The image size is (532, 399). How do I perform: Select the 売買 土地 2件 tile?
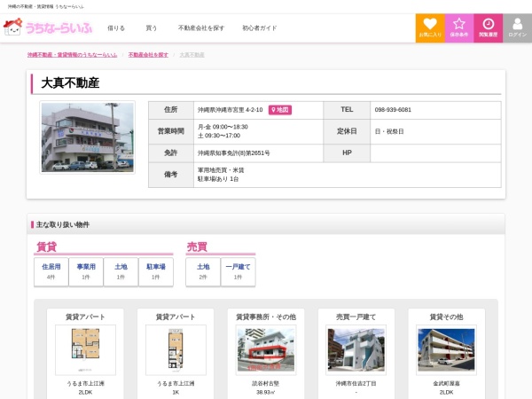(203, 272)
